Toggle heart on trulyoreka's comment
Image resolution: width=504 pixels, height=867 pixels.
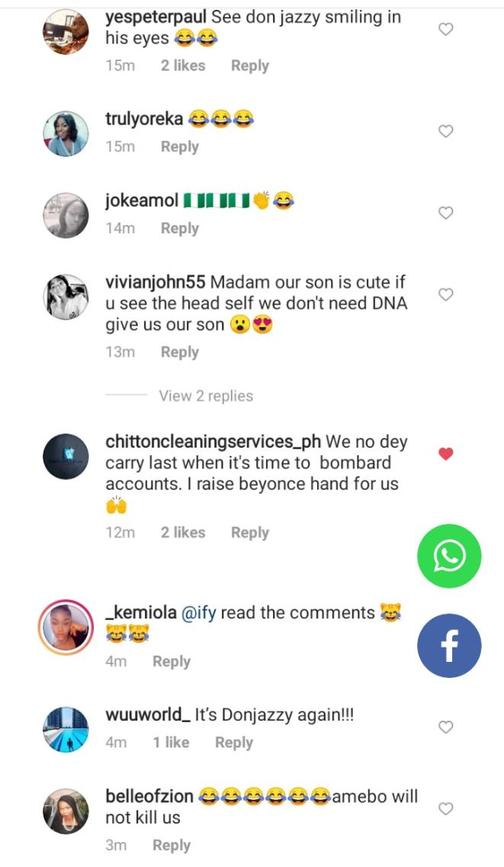pyautogui.click(x=446, y=131)
